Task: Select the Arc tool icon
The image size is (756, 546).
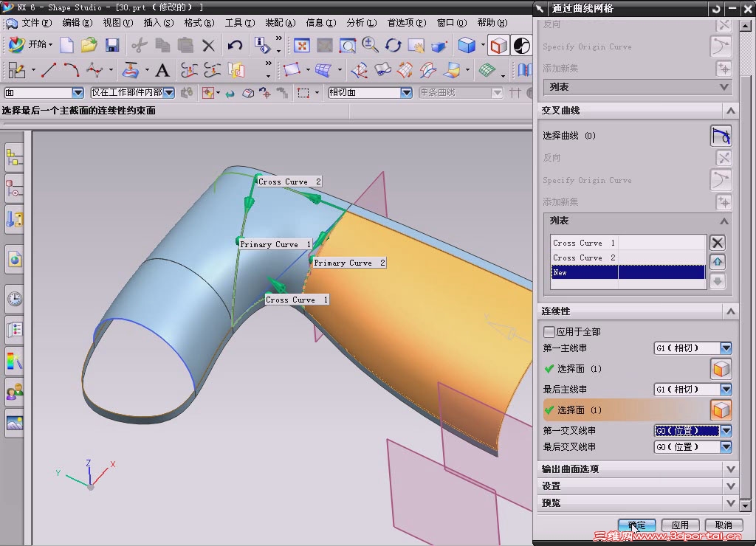Action: [72, 70]
